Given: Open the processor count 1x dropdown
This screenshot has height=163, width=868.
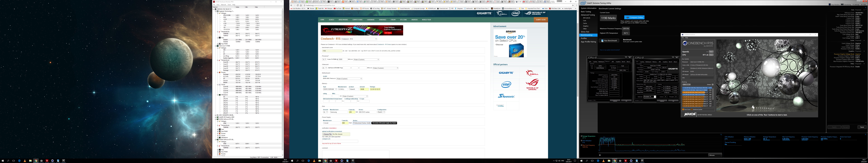Looking at the screenshot, I should click(x=324, y=59).
